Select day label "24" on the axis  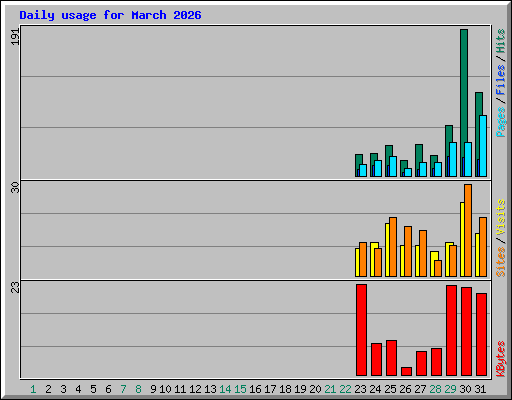(375, 389)
